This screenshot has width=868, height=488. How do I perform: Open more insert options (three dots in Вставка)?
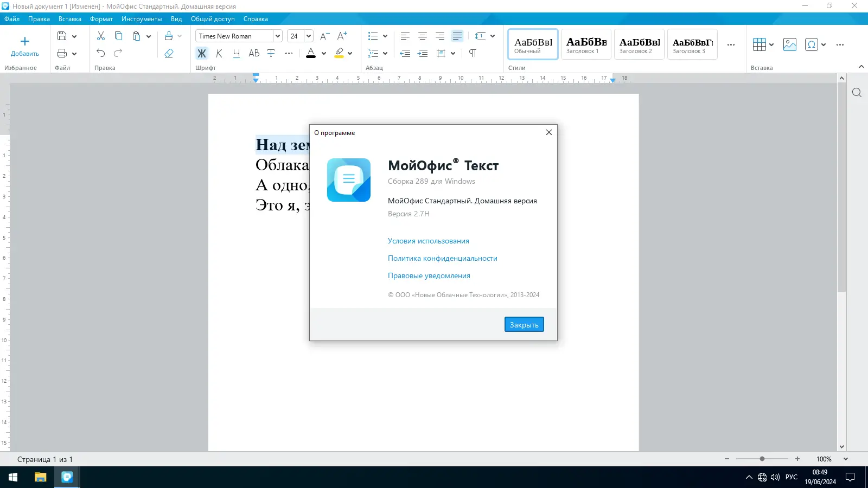(x=840, y=44)
